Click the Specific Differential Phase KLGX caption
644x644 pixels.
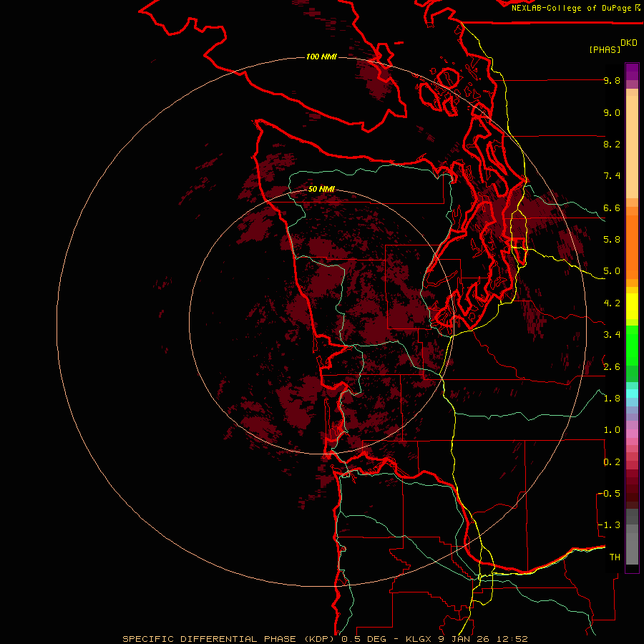325,639
